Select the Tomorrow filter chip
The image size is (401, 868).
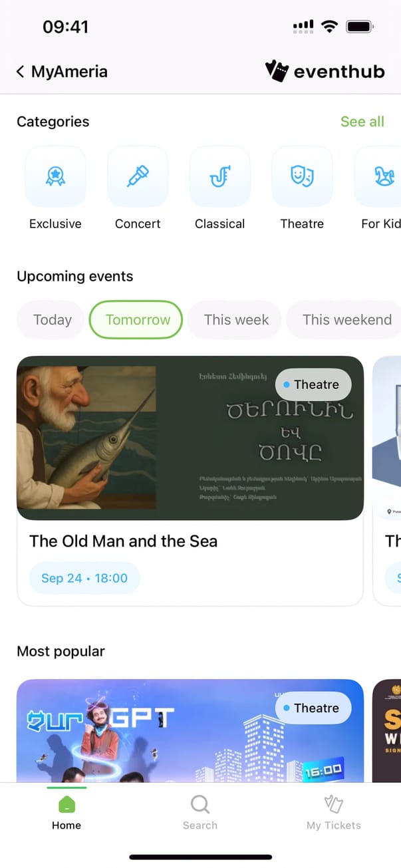click(138, 320)
